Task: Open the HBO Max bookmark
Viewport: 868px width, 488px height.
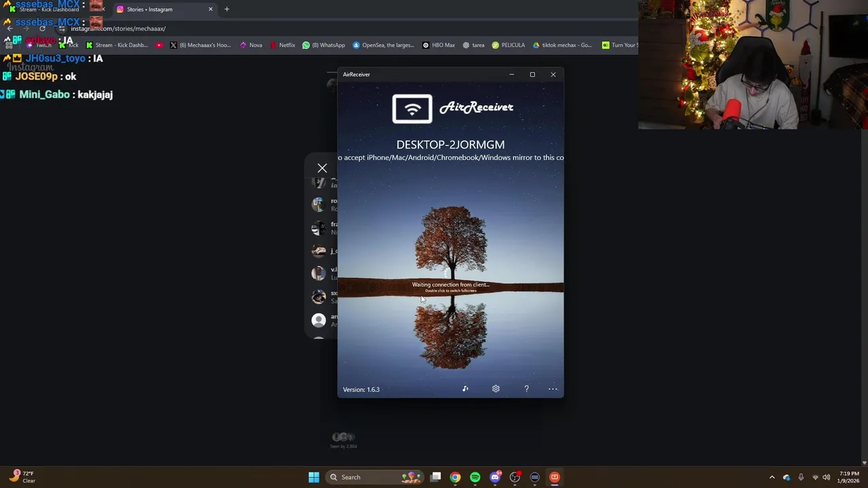Action: pyautogui.click(x=439, y=45)
